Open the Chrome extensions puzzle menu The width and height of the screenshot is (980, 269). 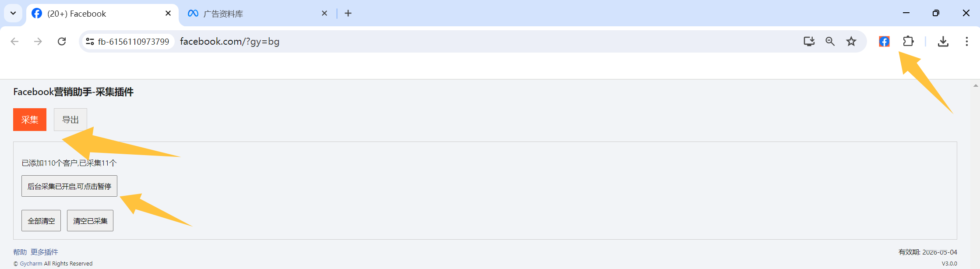point(908,42)
